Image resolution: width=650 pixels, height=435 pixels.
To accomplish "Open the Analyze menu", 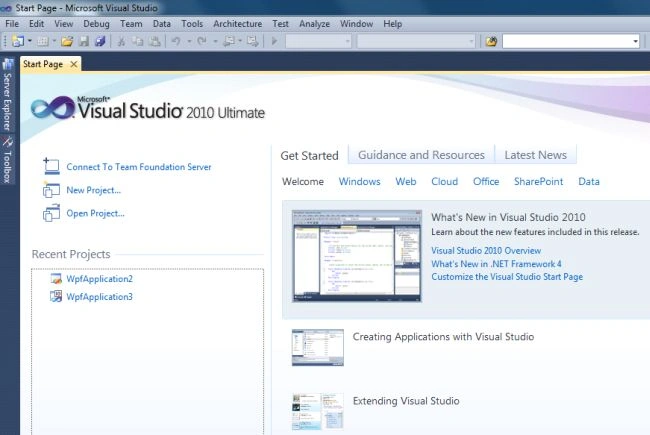I will coord(314,24).
